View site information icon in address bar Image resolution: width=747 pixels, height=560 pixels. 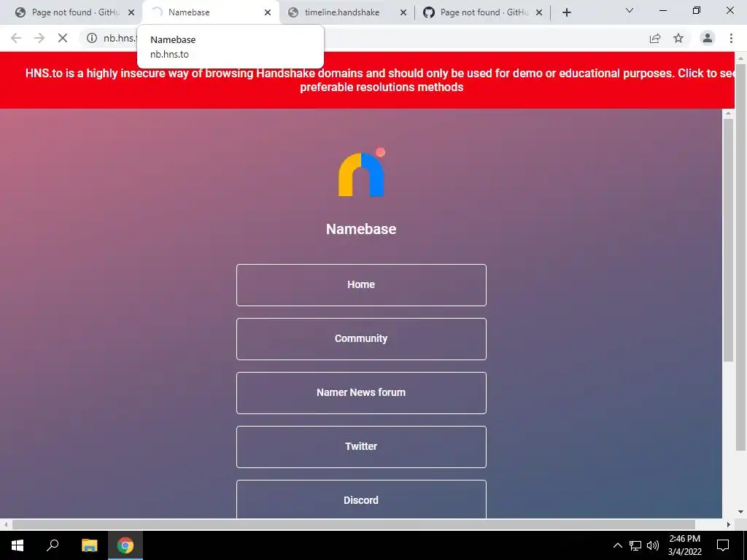coord(92,38)
